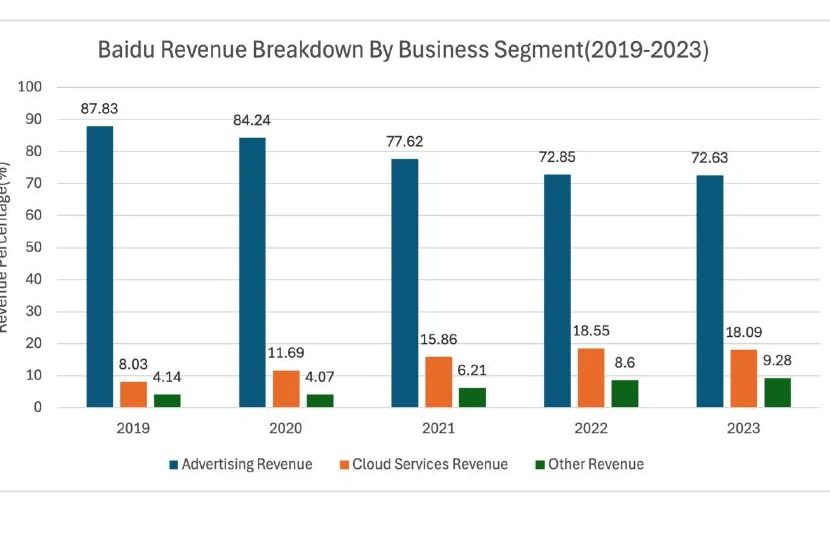Select the 72.63 data label
The image size is (830, 555).
point(710,158)
